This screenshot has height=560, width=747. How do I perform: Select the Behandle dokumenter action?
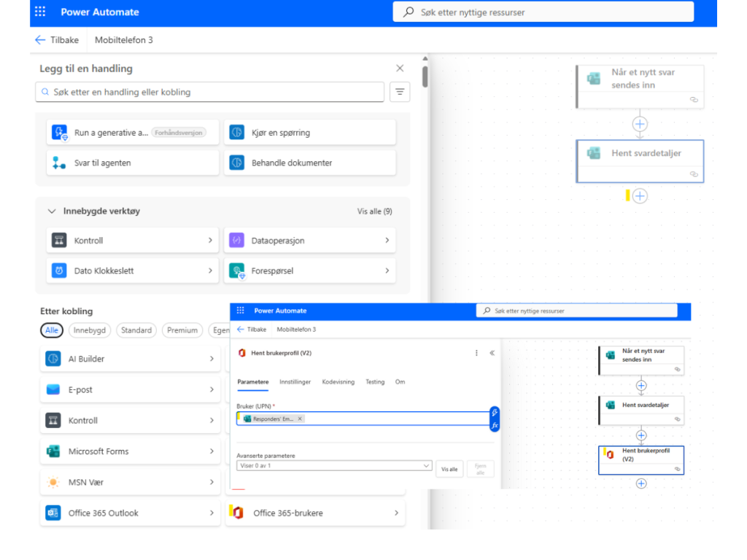click(x=310, y=163)
